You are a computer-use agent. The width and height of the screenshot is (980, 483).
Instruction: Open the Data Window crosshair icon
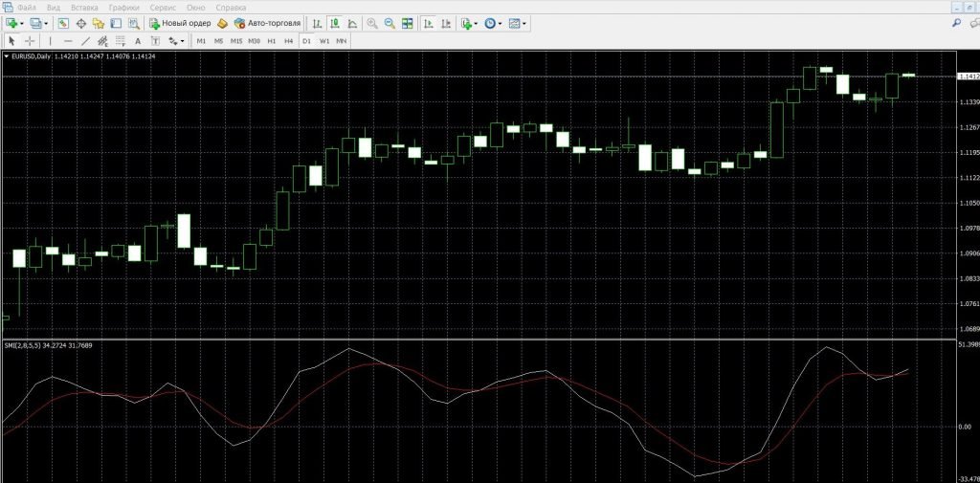[80, 22]
